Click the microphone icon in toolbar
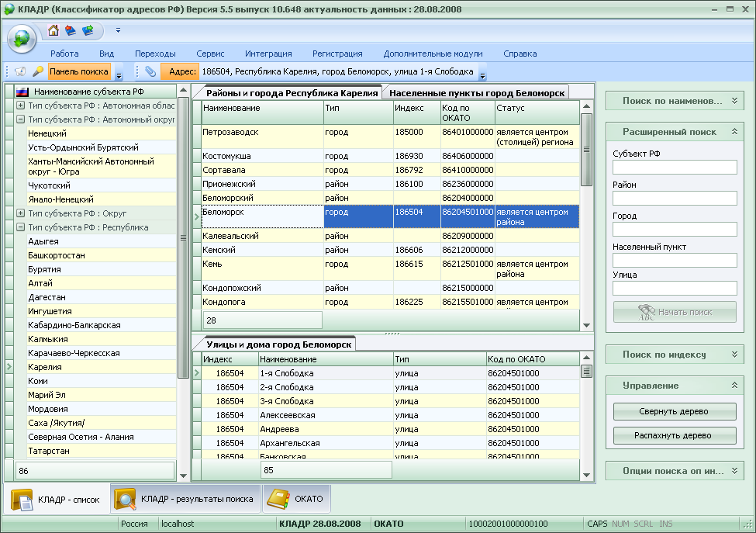Image resolution: width=756 pixels, height=533 pixels. pyautogui.click(x=38, y=71)
